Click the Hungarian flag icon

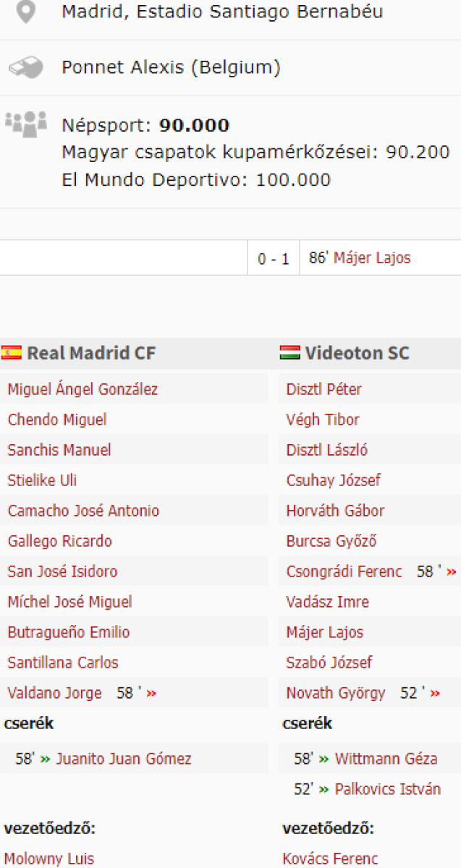pyautogui.click(x=289, y=353)
